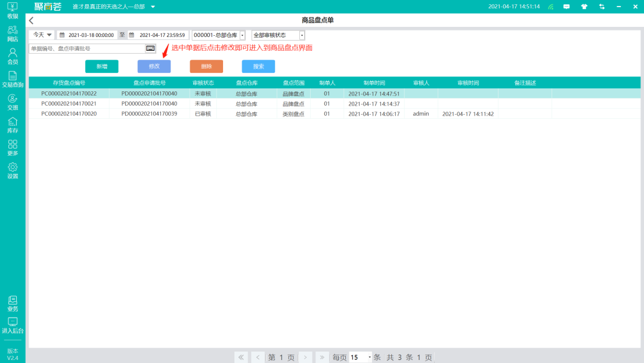Click the start date calendar icon
The image size is (644, 363).
61,35
